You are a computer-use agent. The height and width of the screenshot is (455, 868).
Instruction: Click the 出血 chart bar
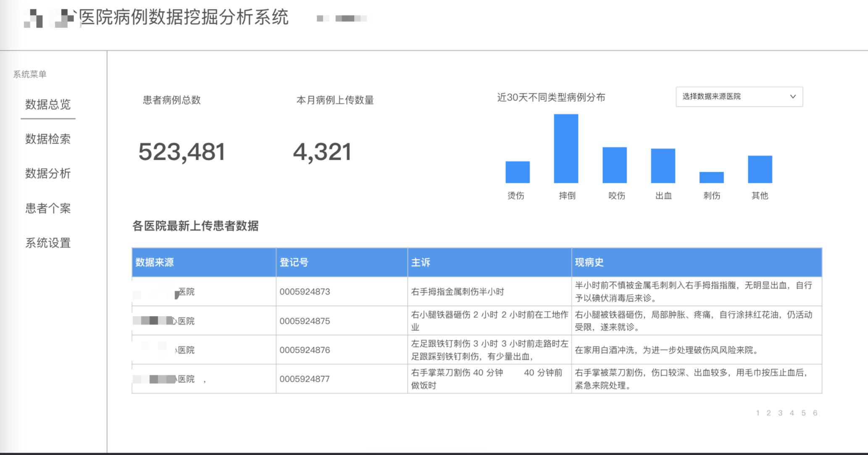pyautogui.click(x=663, y=166)
